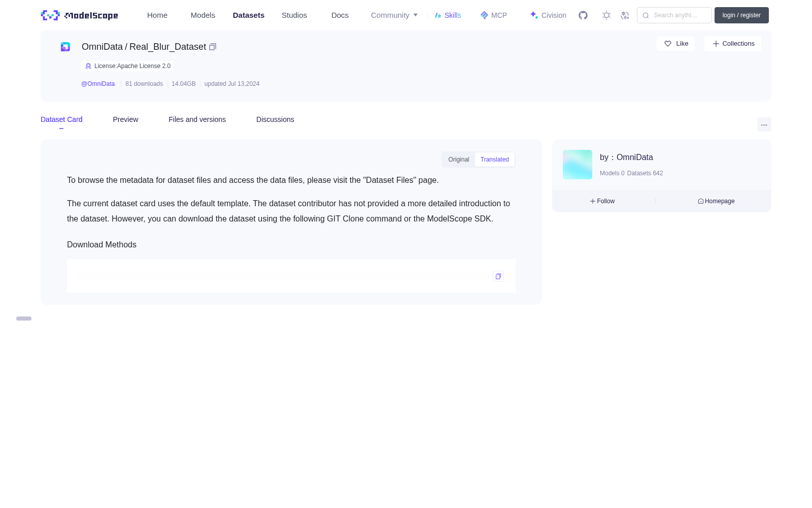Toggle light/dark theme sun icon

[606, 15]
